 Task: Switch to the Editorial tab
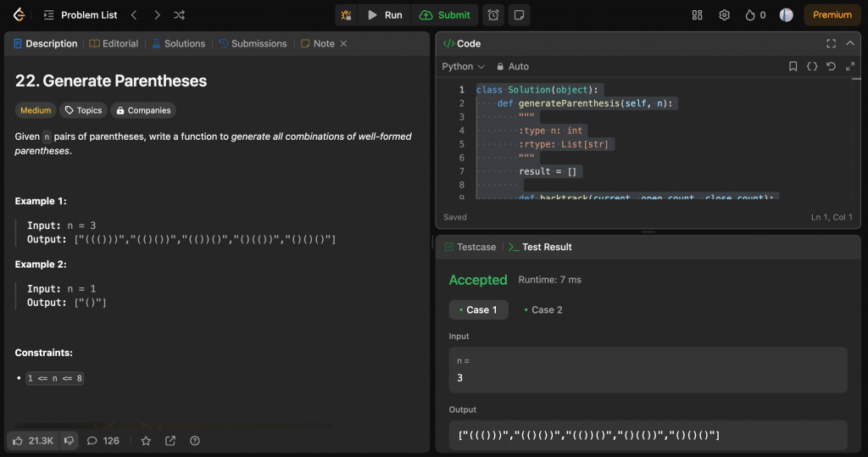point(114,43)
